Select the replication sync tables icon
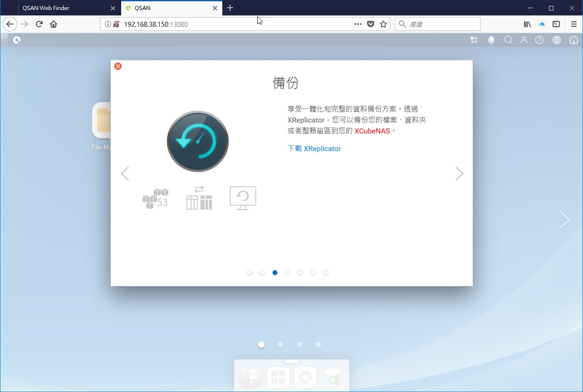Viewport: 583px width, 392px height. (x=199, y=198)
